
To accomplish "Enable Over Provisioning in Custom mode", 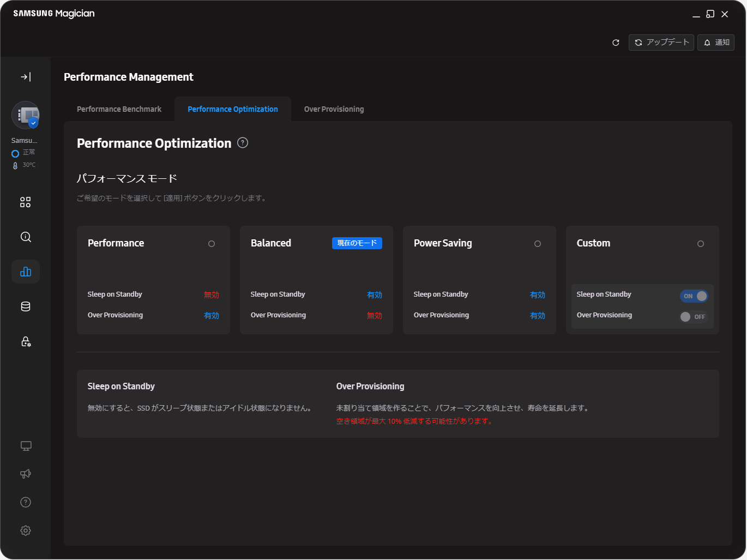I will tap(693, 316).
